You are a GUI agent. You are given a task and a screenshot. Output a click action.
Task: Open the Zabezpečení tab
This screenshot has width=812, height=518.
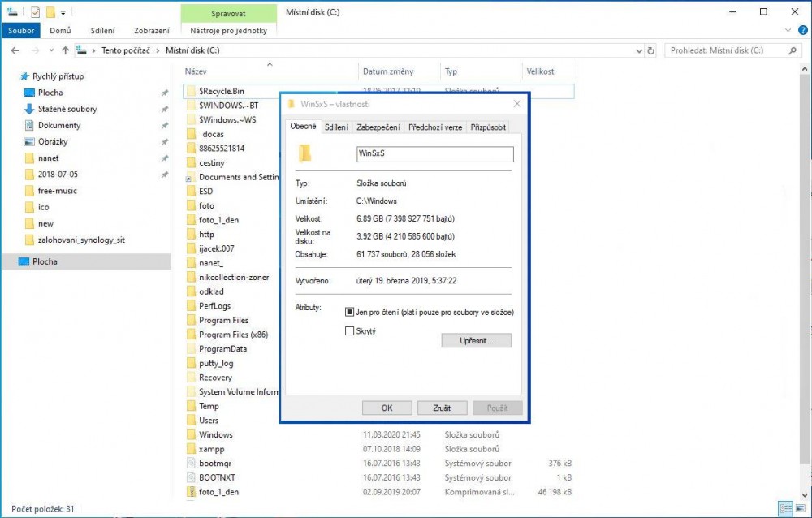pos(378,127)
